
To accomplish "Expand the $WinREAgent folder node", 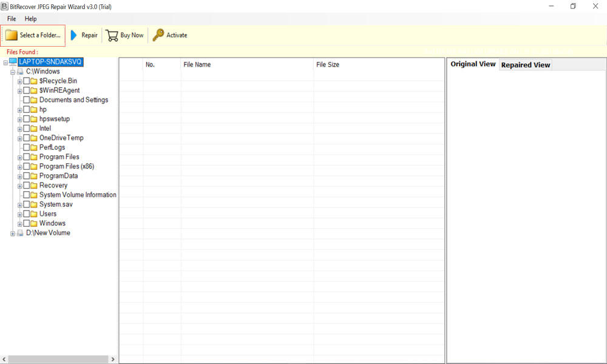I will [x=20, y=91].
